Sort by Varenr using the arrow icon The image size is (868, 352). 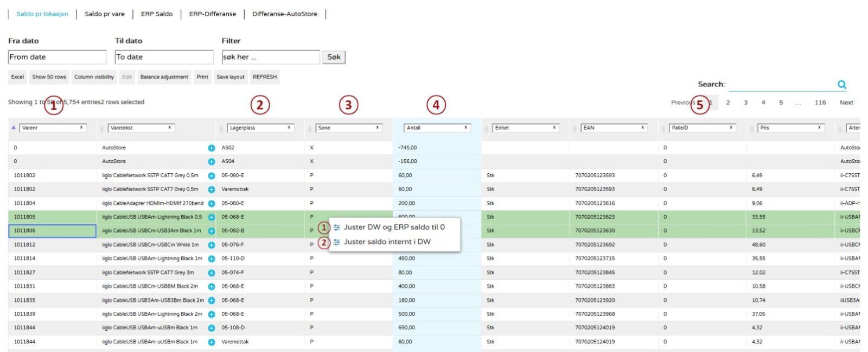14,128
